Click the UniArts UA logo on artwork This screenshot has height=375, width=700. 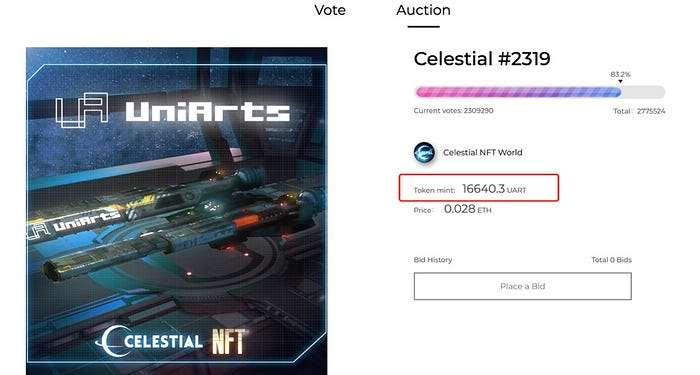pyautogui.click(x=82, y=110)
